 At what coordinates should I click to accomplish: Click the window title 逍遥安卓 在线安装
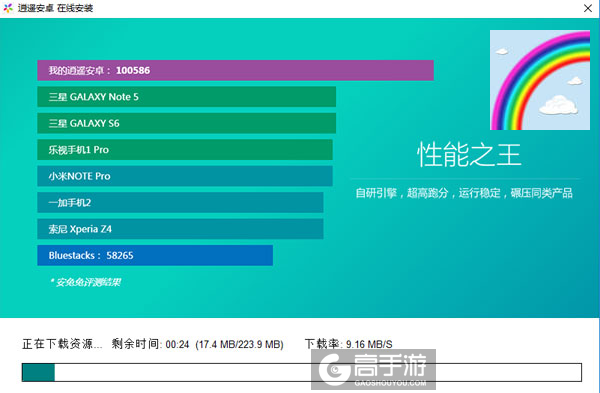point(55,8)
